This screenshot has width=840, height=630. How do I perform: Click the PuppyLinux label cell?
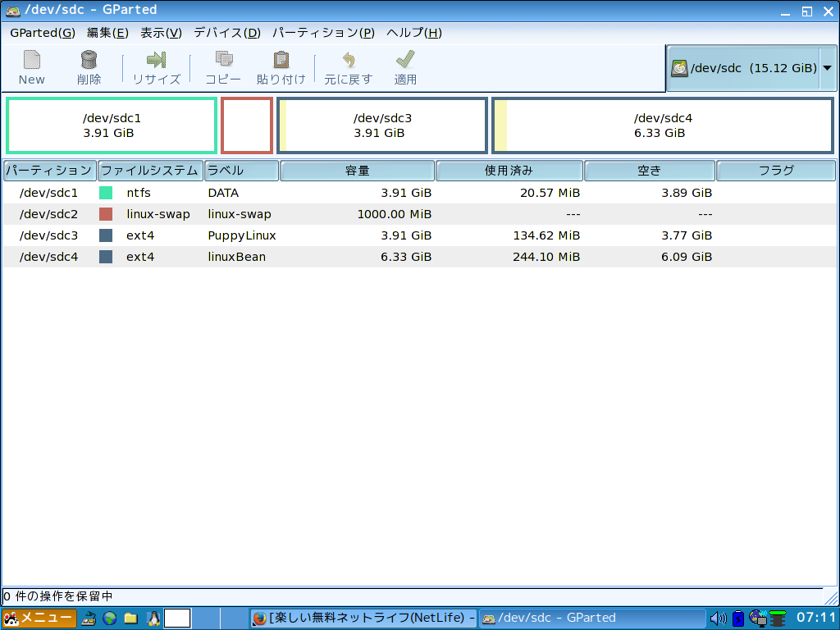click(x=242, y=235)
